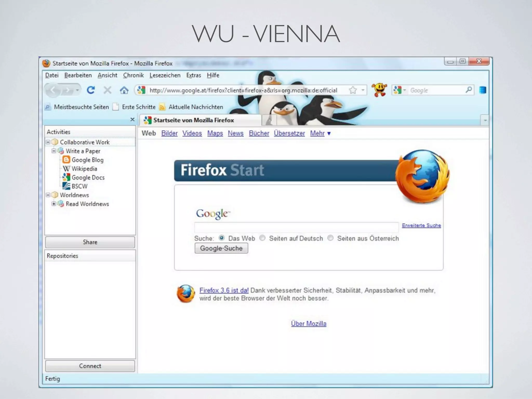Open the Bearbeiten menu
The width and height of the screenshot is (532, 399).
coord(78,75)
